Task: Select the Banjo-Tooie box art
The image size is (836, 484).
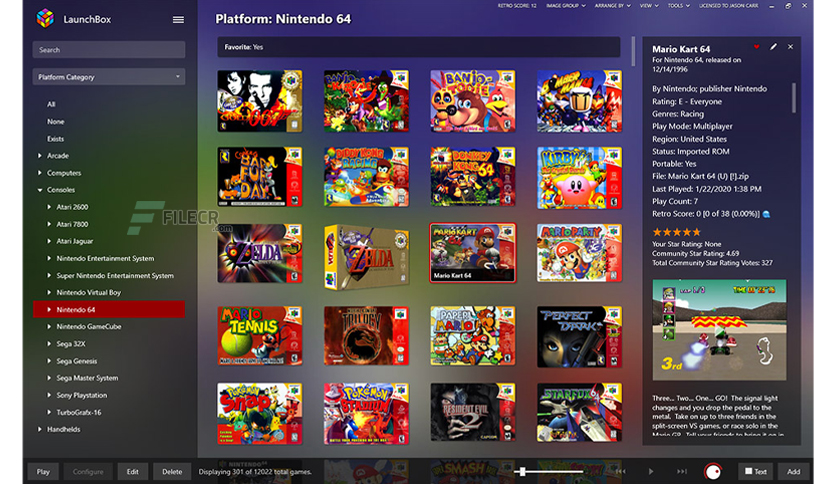Action: (x=473, y=101)
